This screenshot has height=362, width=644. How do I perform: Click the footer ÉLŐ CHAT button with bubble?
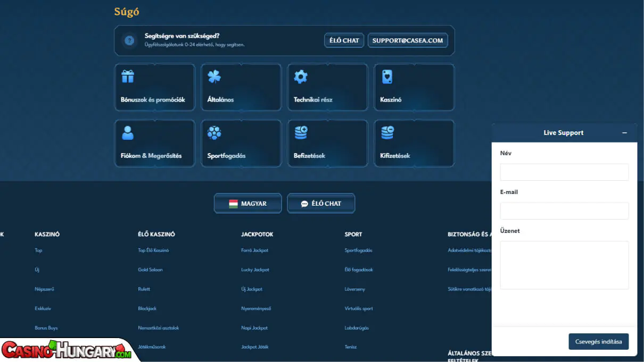pos(321,204)
